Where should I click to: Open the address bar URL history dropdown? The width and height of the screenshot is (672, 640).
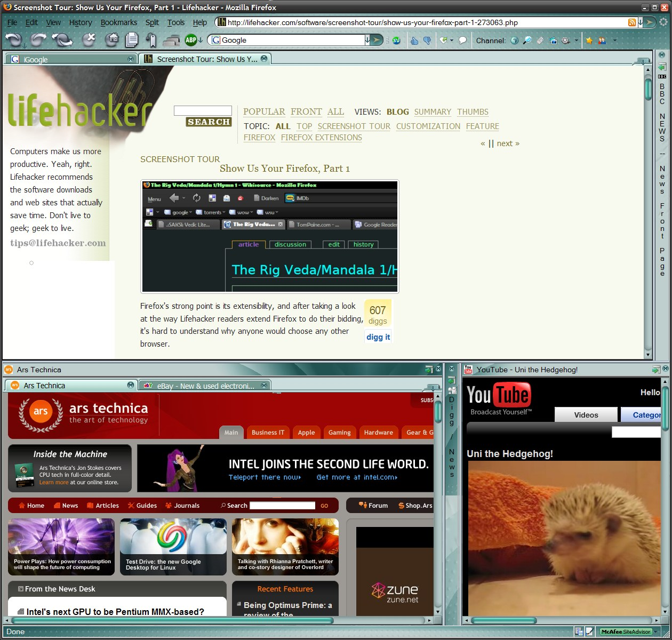[x=641, y=22]
